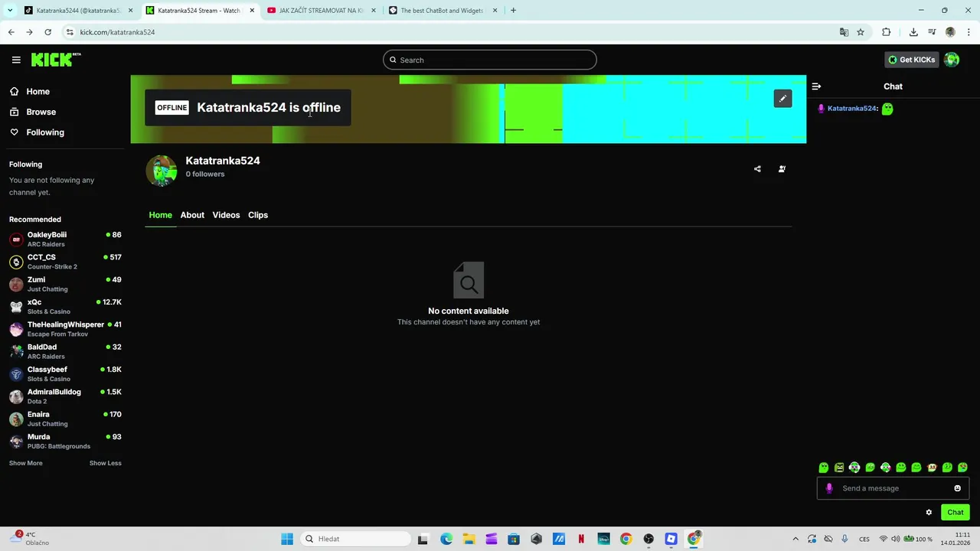Show hidden system tray icons chevron
The width and height of the screenshot is (980, 551).
(795, 539)
